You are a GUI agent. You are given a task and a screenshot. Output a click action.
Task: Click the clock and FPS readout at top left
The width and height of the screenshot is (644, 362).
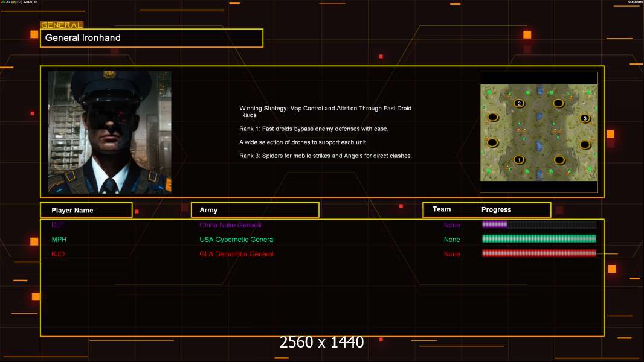[x=19, y=2]
